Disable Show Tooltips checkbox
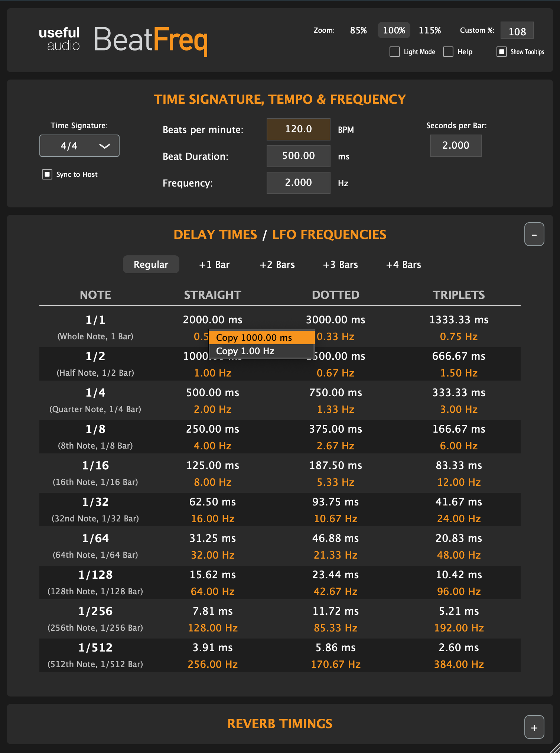The height and width of the screenshot is (753, 560). tap(502, 52)
